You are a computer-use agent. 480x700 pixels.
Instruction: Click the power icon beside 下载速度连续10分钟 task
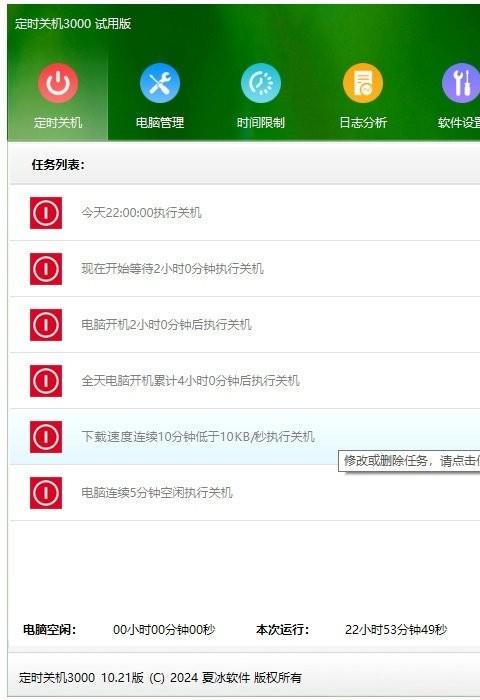(46, 437)
